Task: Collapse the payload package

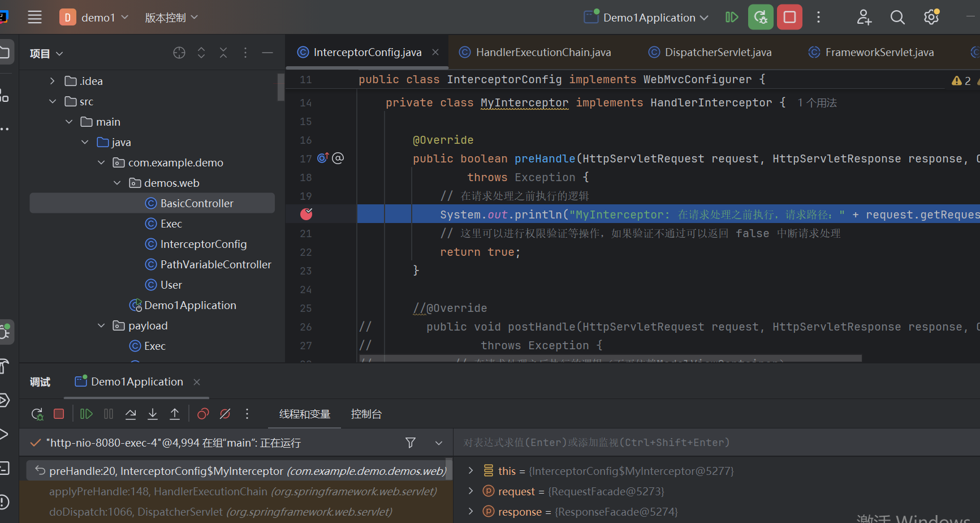Action: tap(101, 325)
